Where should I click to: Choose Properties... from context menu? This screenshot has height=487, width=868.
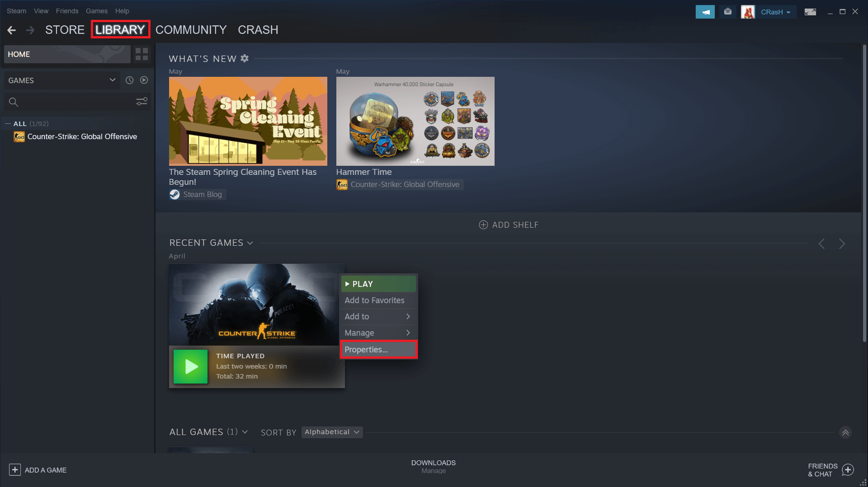coord(378,350)
